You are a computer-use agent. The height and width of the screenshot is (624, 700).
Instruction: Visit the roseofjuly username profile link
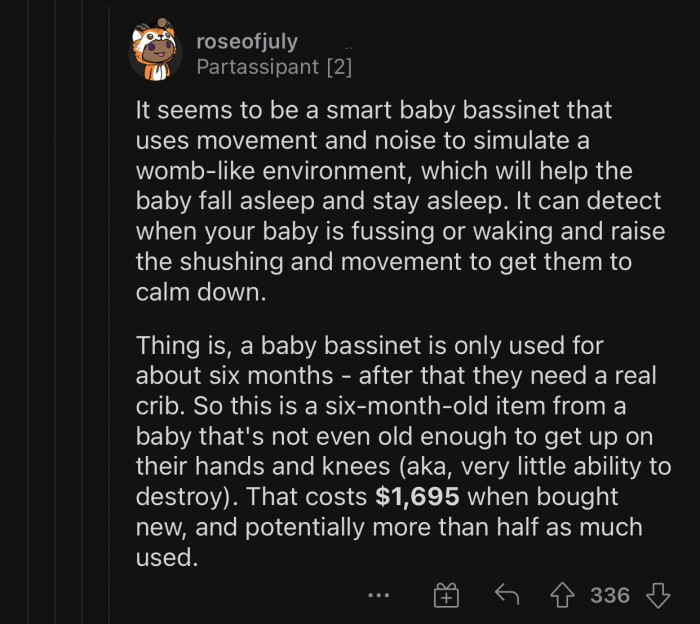pyautogui.click(x=247, y=42)
